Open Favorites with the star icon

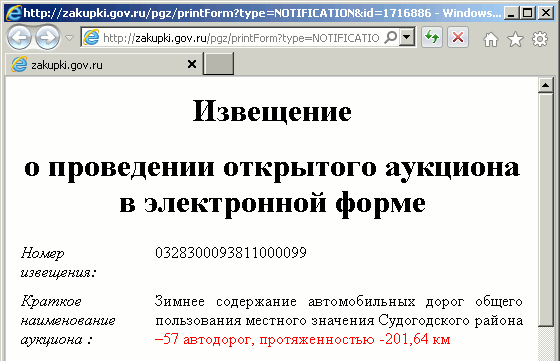point(515,39)
